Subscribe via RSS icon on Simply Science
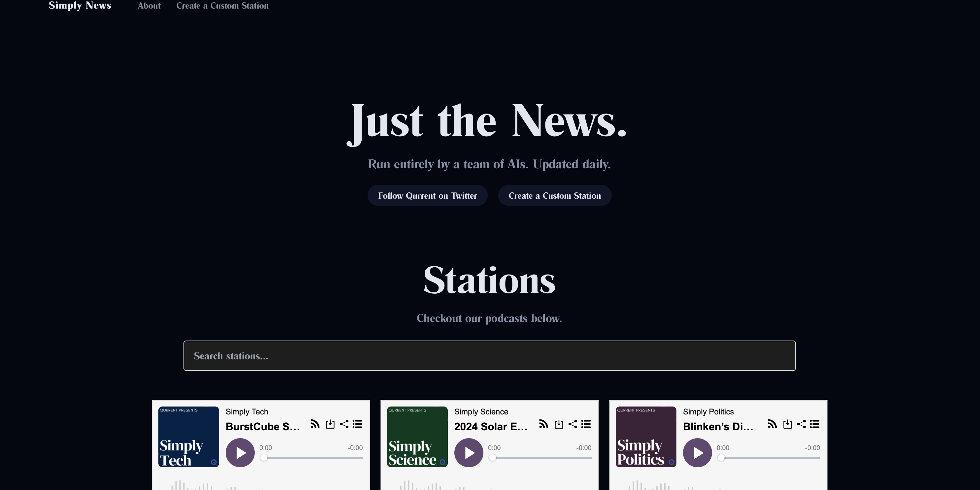The width and height of the screenshot is (980, 490). [x=543, y=424]
